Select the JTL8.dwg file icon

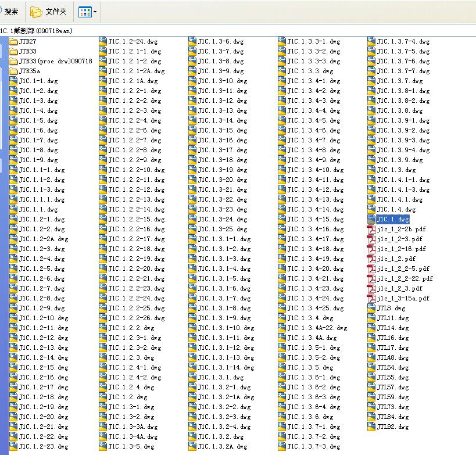click(371, 308)
